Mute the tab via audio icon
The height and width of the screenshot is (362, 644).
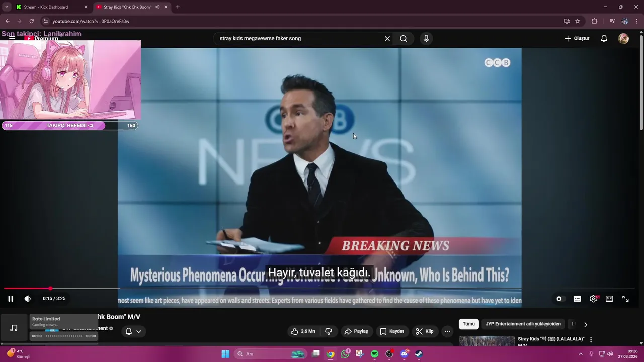click(x=157, y=7)
